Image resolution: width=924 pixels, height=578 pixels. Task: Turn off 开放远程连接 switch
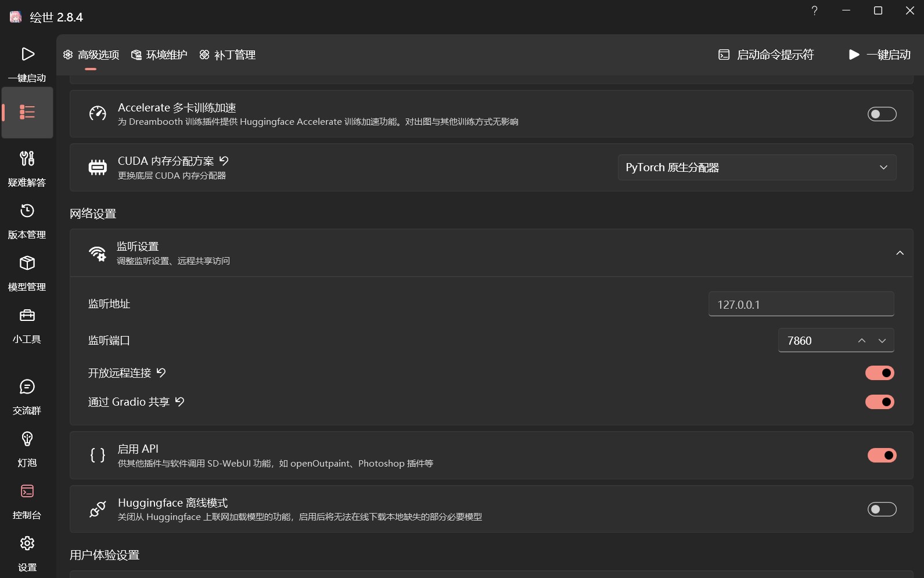pyautogui.click(x=879, y=373)
